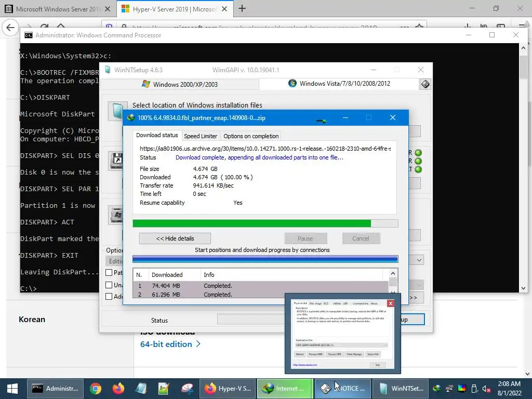Click the colorful display tray icon
Image resolution: width=532 pixels, height=399 pixels.
coord(462,389)
